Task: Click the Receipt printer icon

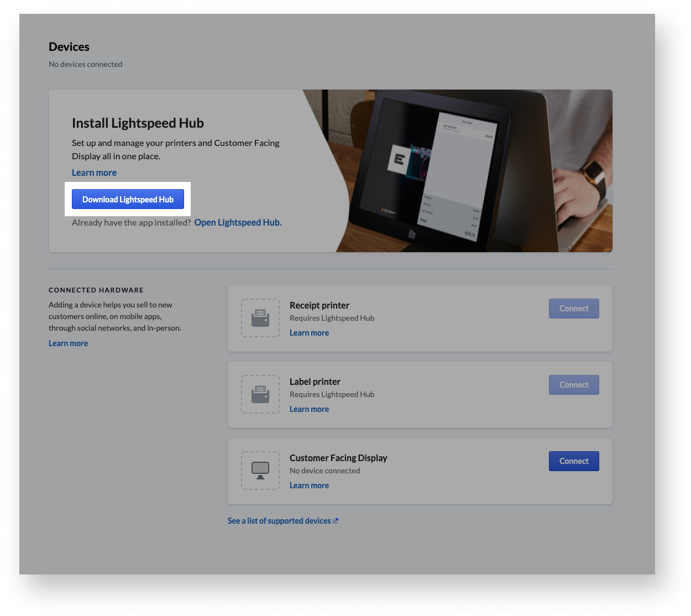Action: (260, 318)
